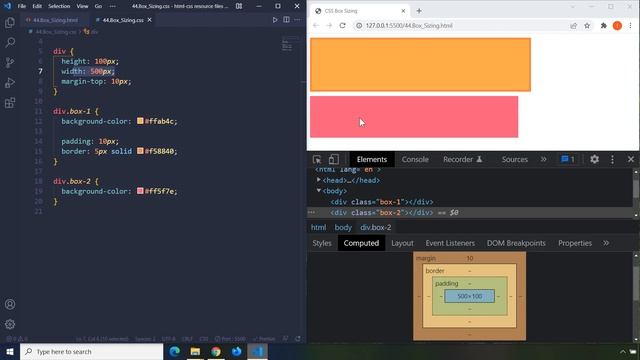Open the Properties pane tab
Viewport: 640px width, 360px height.
click(575, 243)
